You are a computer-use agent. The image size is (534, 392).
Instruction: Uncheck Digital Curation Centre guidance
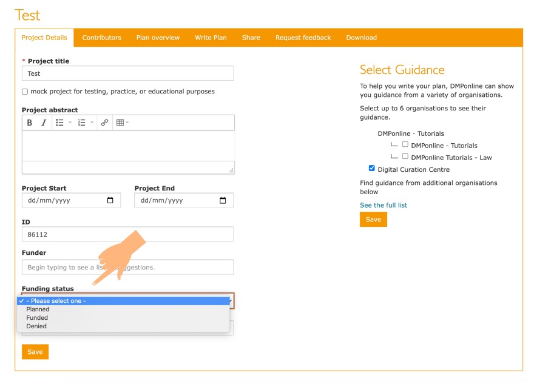click(372, 169)
